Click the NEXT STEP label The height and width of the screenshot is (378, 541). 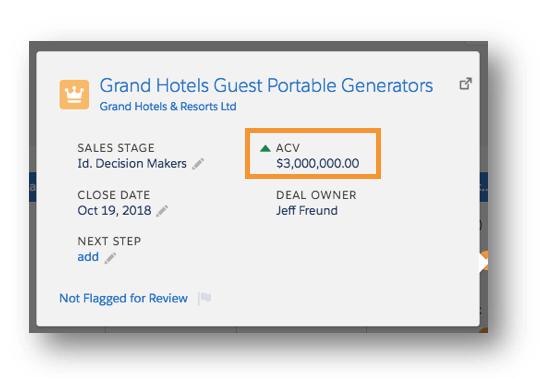[109, 241]
